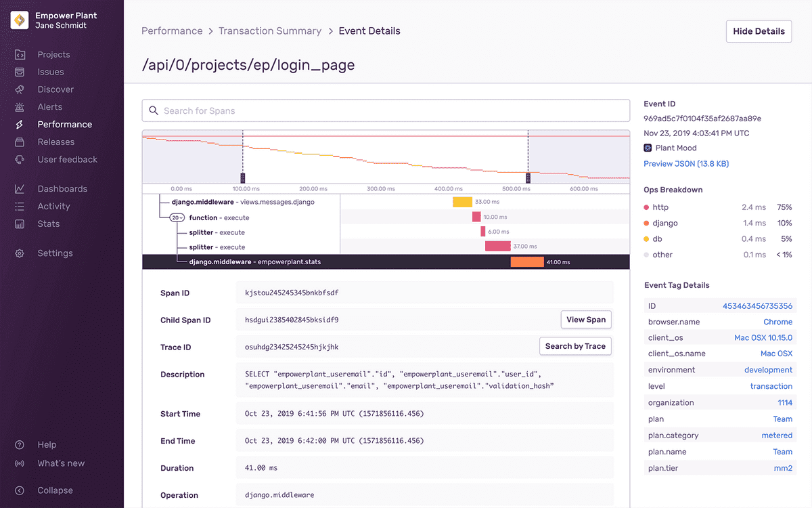
Task: Click the What's new broadcast icon
Action: pyautogui.click(x=20, y=463)
